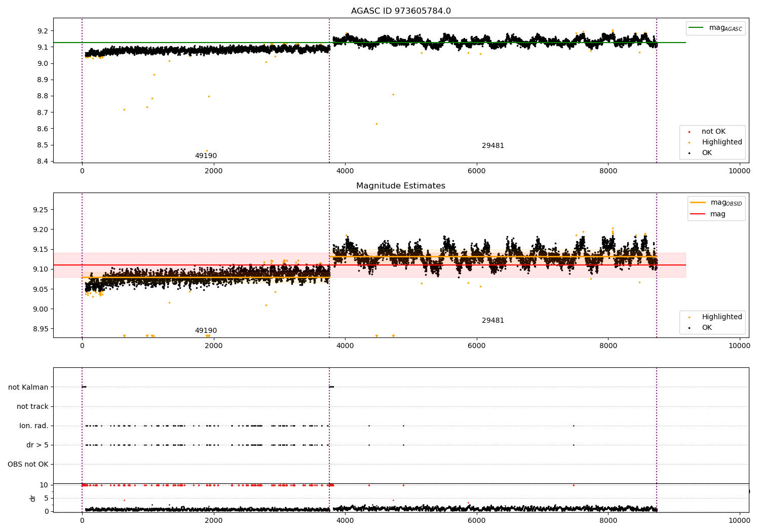The height and width of the screenshot is (532, 760).
Task: Click the mag OBSID legend entry
Action: [716, 203]
